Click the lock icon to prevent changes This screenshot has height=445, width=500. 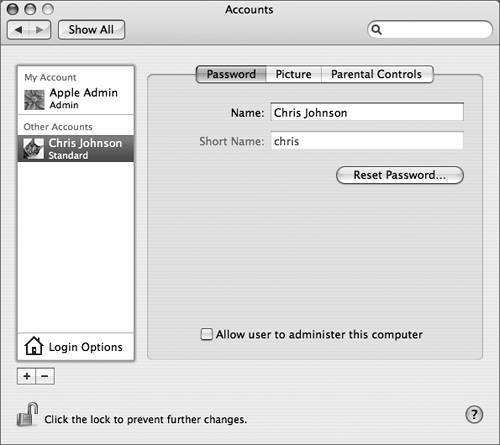[27, 414]
